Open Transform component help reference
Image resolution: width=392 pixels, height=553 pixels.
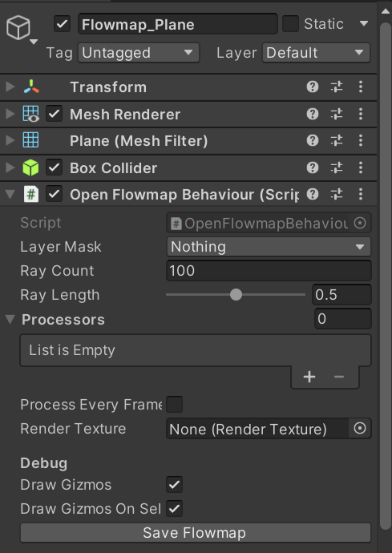pyautogui.click(x=313, y=87)
